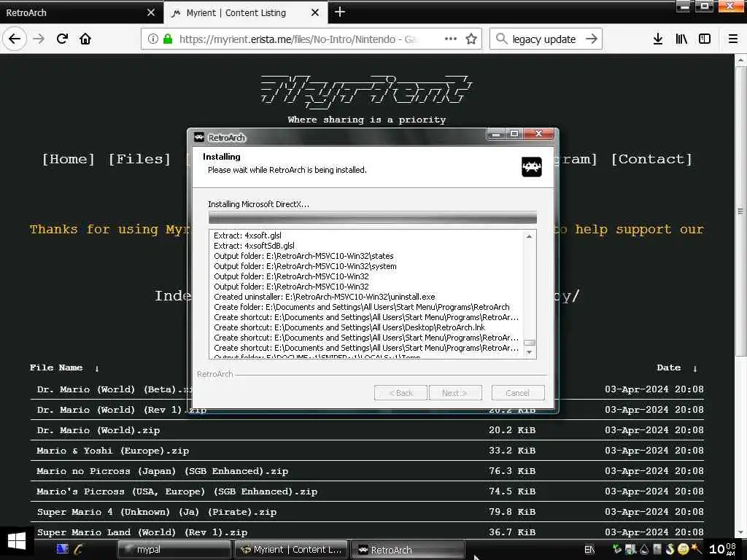Screen dimensions: 747x560
Task: Click RetroArch installer title bar icon
Action: 199,137
